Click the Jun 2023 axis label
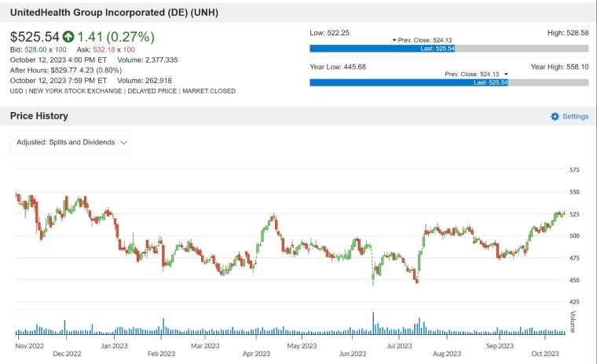 [x=352, y=354]
